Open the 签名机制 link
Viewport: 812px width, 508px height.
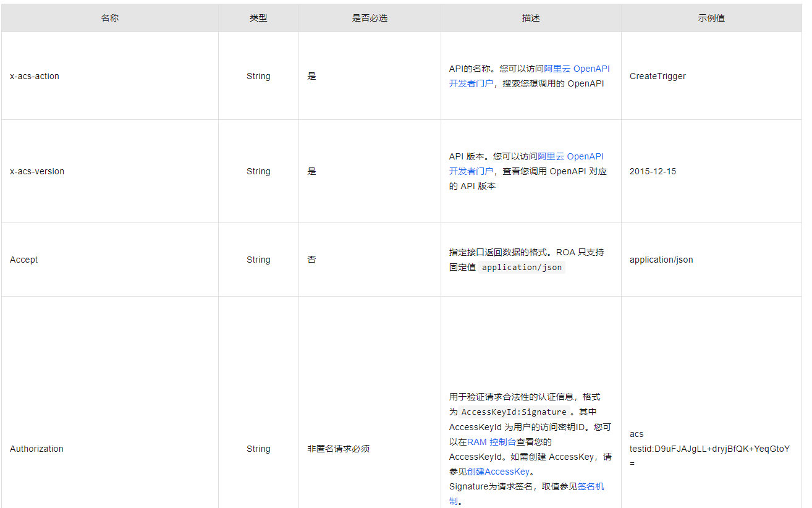point(591,486)
